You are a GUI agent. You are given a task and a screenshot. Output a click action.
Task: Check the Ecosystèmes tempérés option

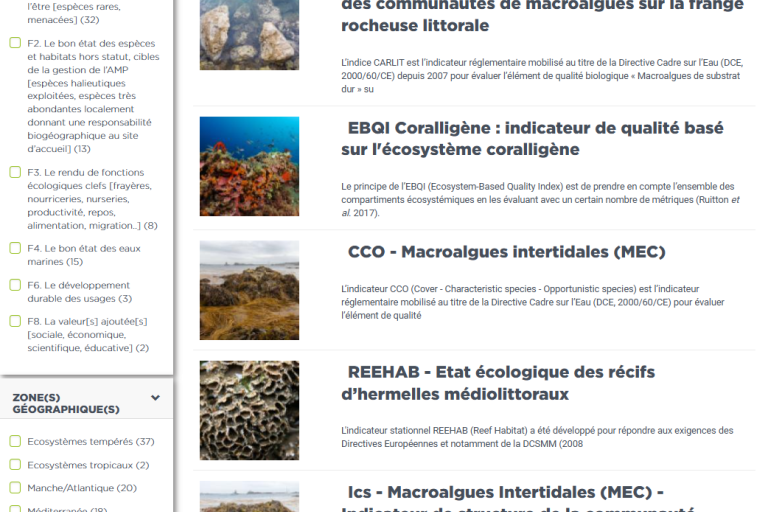click(x=15, y=441)
